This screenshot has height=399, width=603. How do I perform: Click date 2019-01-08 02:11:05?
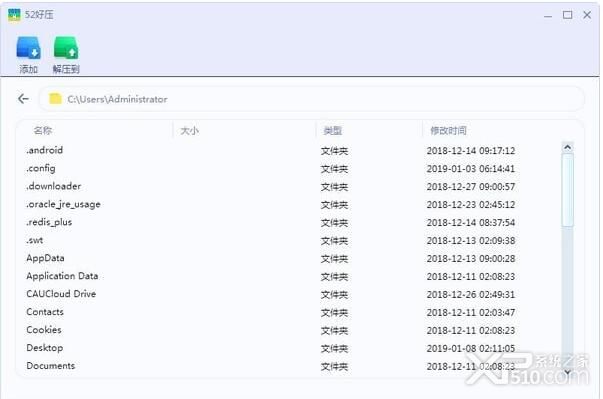pyautogui.click(x=471, y=349)
